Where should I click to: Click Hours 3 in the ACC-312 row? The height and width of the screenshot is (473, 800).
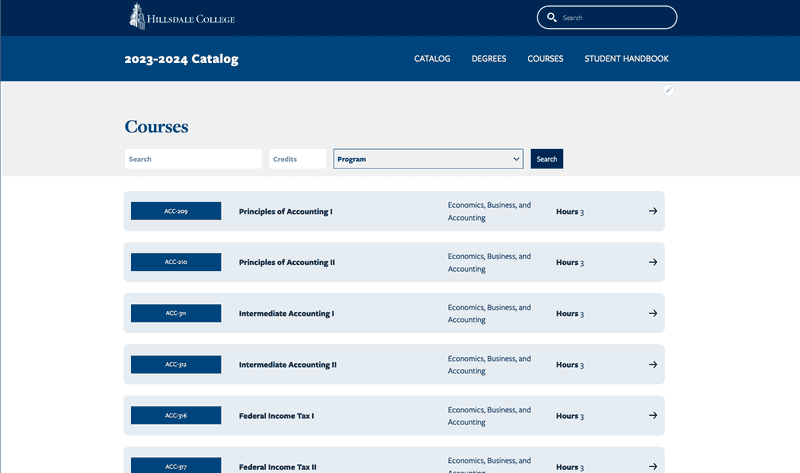click(x=570, y=365)
